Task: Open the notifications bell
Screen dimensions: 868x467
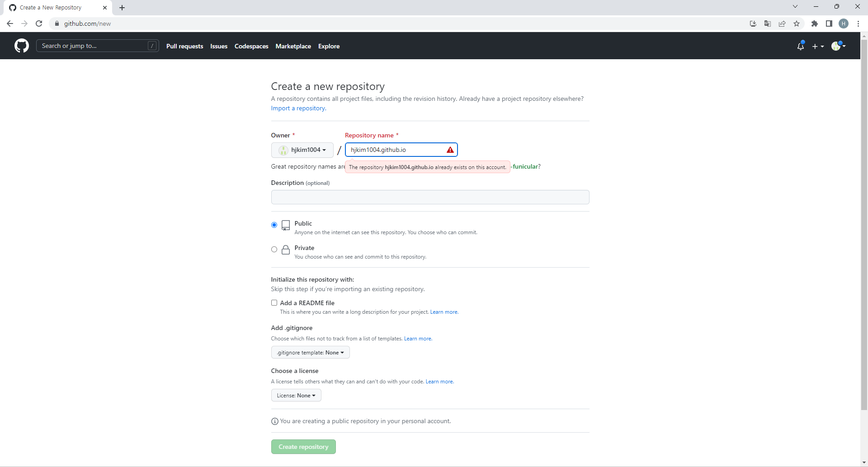Action: (801, 46)
